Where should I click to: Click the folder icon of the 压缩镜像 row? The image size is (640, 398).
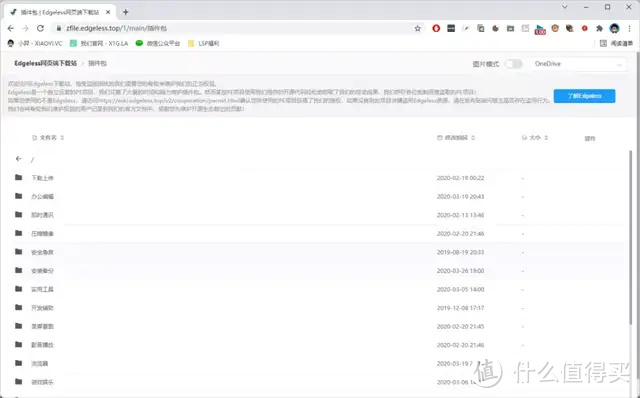pos(18,233)
